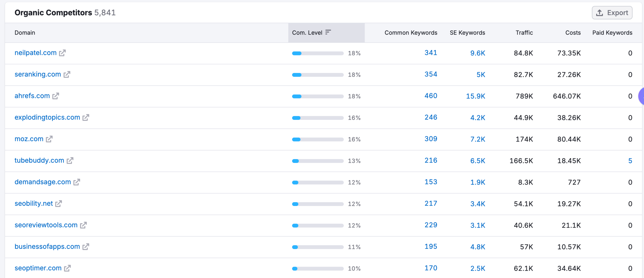
Task: Click the Export button
Action: coord(612,13)
